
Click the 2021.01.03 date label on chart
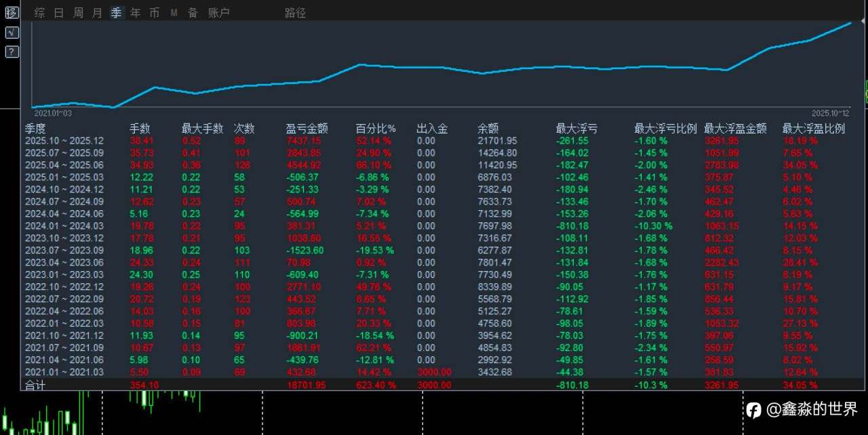(53, 112)
